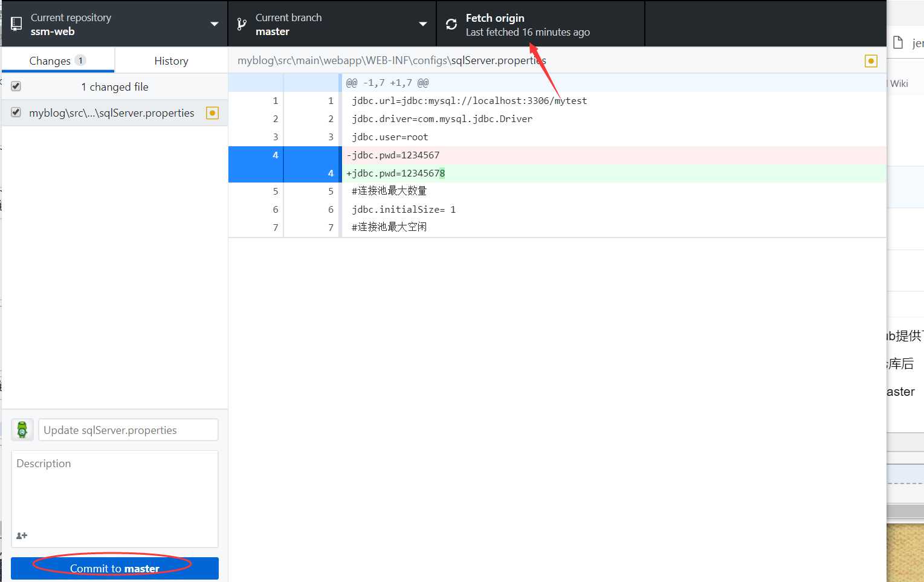Click the git branch icon
The image size is (924, 582).
[x=242, y=24]
